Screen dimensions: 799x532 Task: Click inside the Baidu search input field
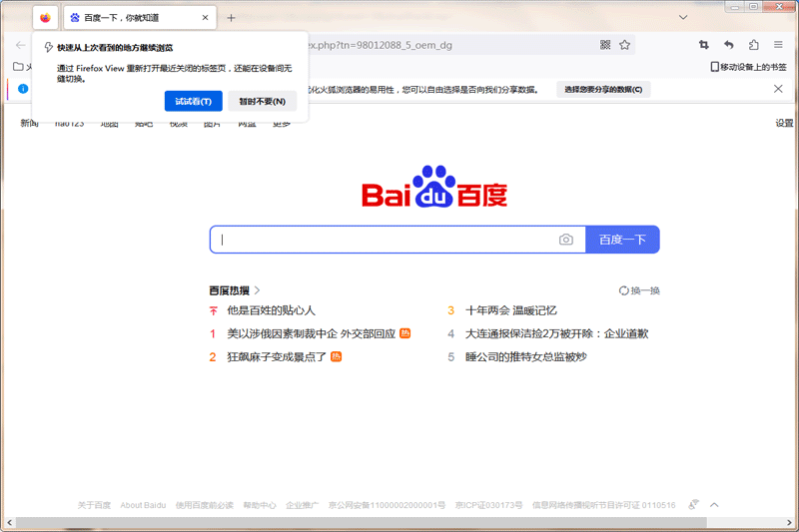(385, 240)
